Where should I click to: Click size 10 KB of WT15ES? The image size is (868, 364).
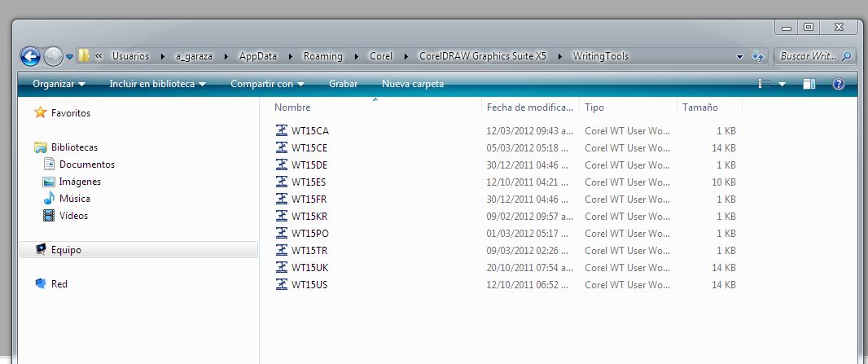pos(724,182)
